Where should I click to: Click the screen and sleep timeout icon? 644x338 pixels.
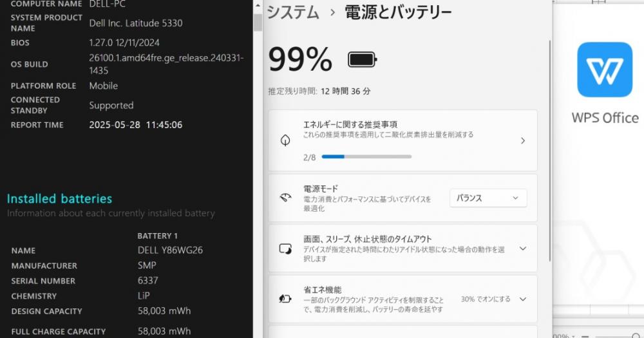tap(285, 249)
